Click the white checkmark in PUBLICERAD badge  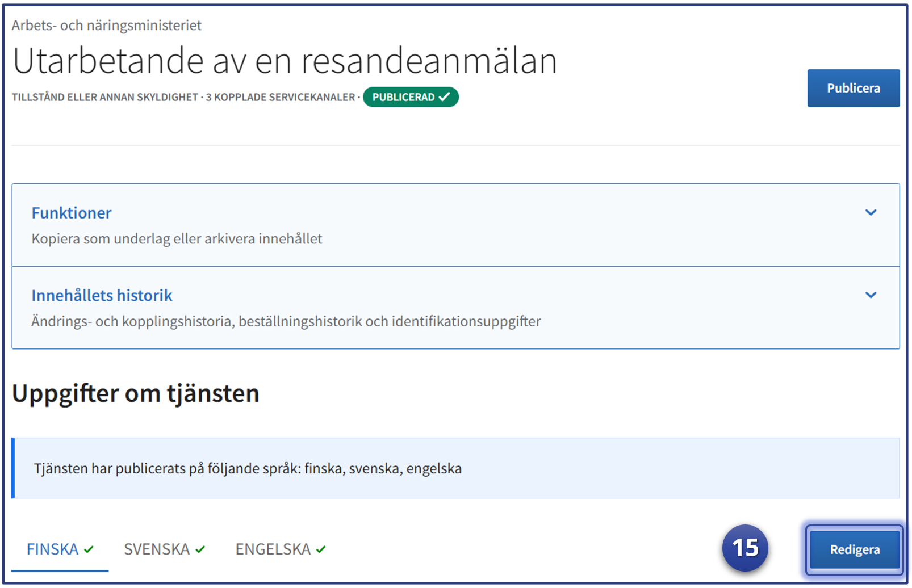(x=445, y=97)
